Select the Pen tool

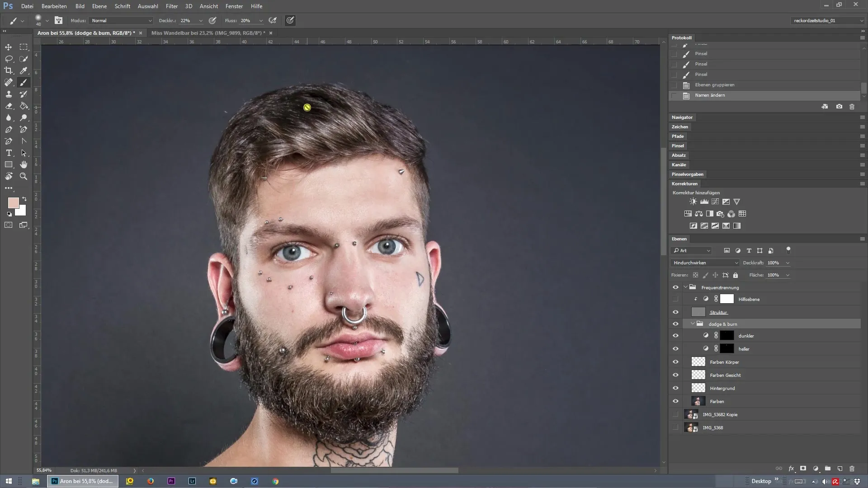tap(9, 129)
